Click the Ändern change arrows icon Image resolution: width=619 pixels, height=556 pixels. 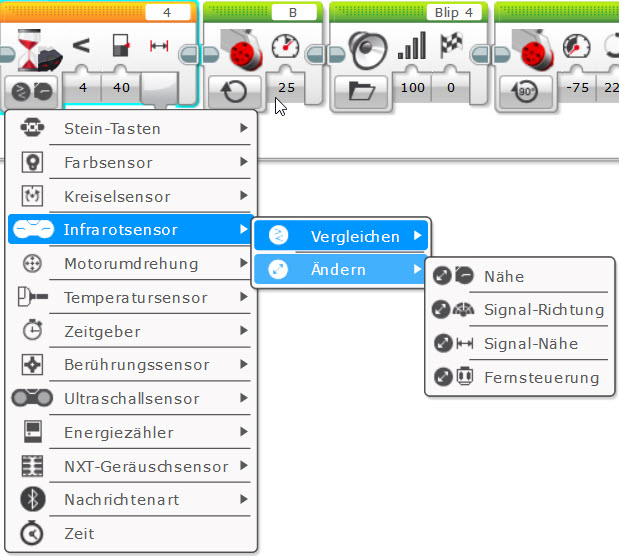pos(278,269)
